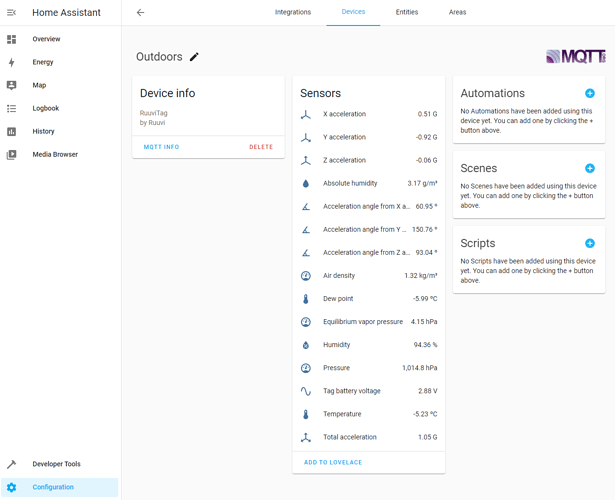The width and height of the screenshot is (615, 500).
Task: Switch to the Entities tab
Action: pyautogui.click(x=407, y=12)
